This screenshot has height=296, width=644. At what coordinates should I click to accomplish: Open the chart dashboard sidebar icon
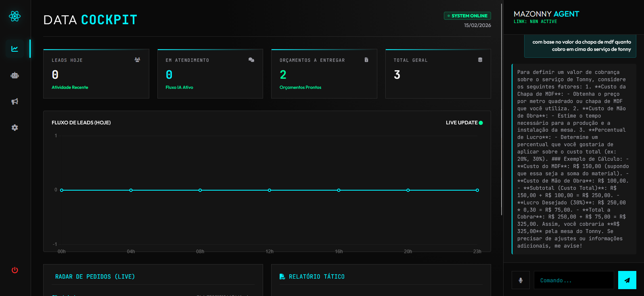coord(15,49)
